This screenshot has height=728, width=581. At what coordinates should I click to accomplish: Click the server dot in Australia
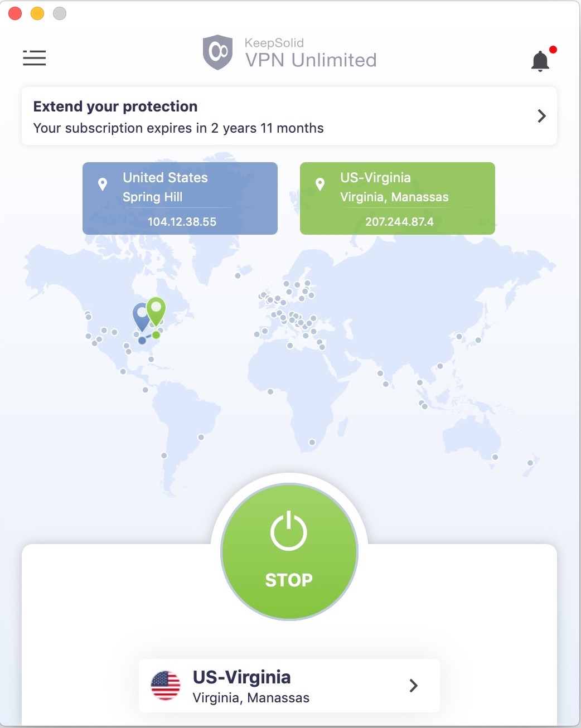(x=495, y=457)
